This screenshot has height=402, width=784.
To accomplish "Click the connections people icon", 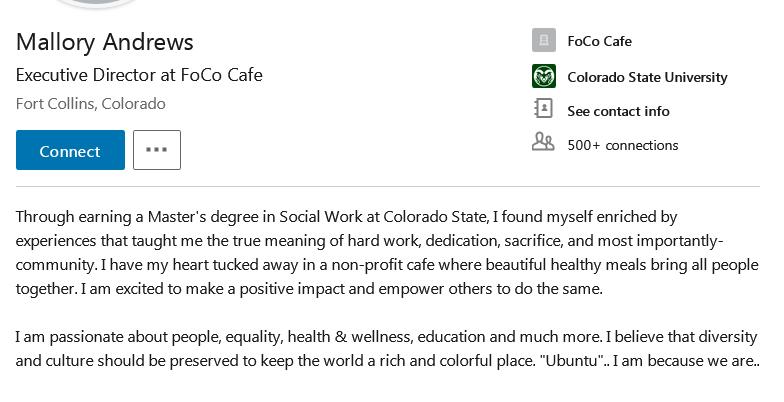I will coord(543,143).
